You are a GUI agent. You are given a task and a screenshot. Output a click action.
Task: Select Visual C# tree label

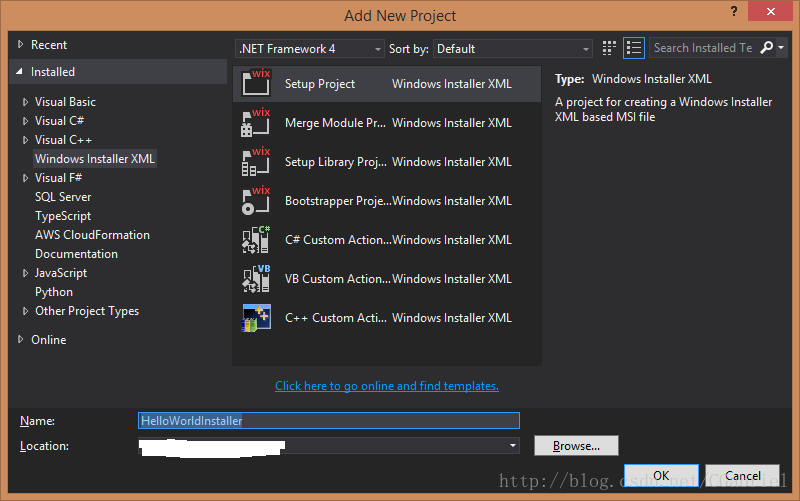tap(59, 121)
